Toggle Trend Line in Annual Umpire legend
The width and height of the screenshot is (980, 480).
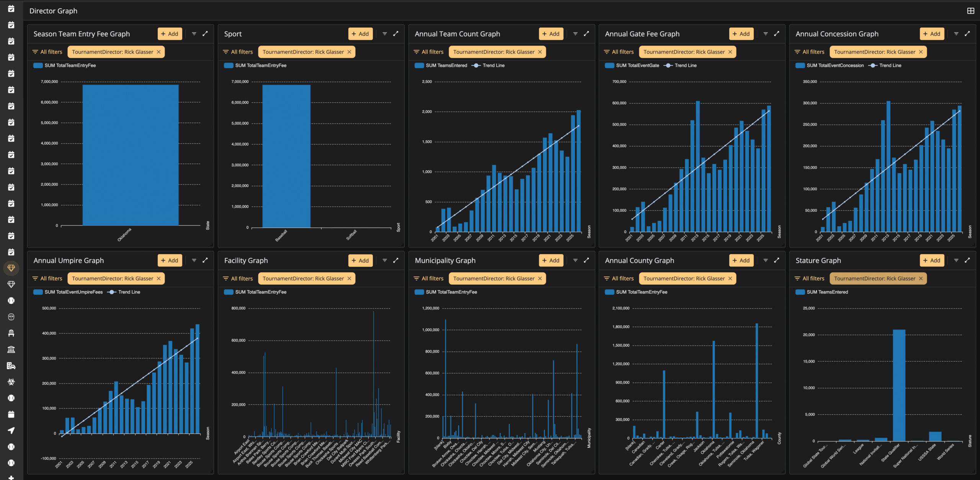coord(124,292)
